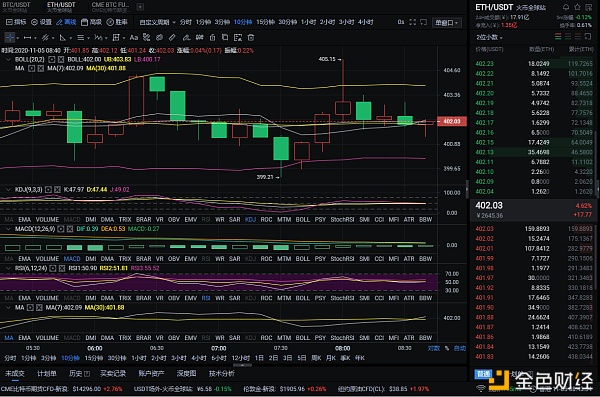Switch to the BTC/USDT tab
Viewport: 600px width, 397px height.
click(16, 7)
